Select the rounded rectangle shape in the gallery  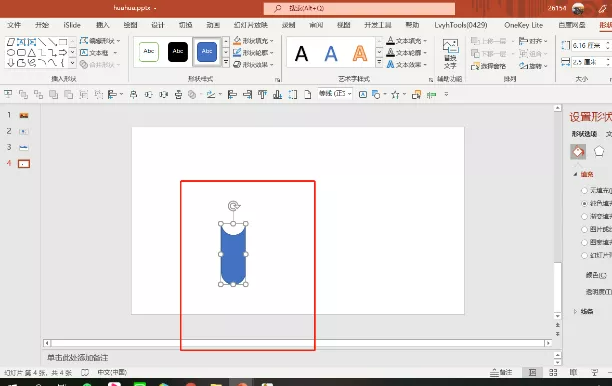(21, 52)
